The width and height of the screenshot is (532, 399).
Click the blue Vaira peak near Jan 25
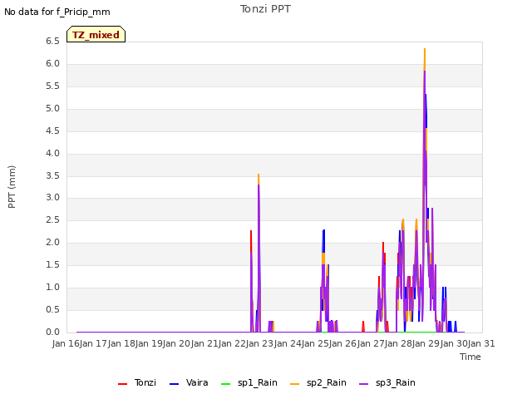pos(323,239)
